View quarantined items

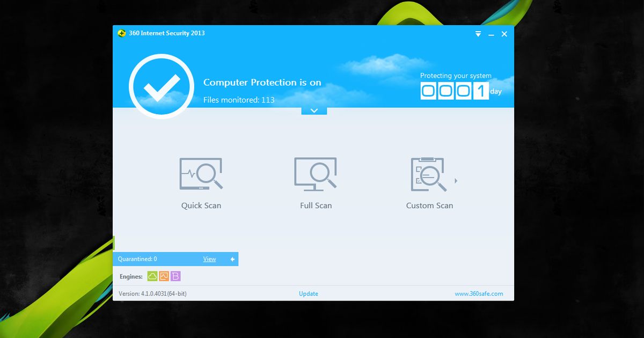point(209,259)
